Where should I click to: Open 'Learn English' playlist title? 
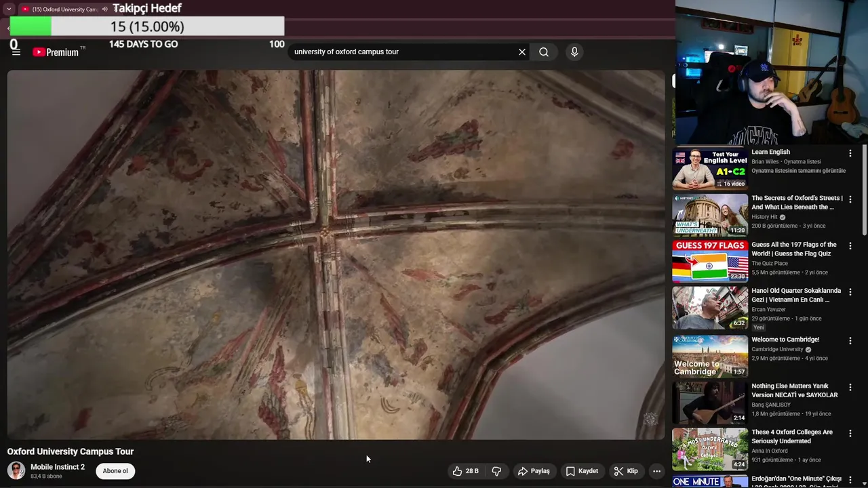coord(770,152)
